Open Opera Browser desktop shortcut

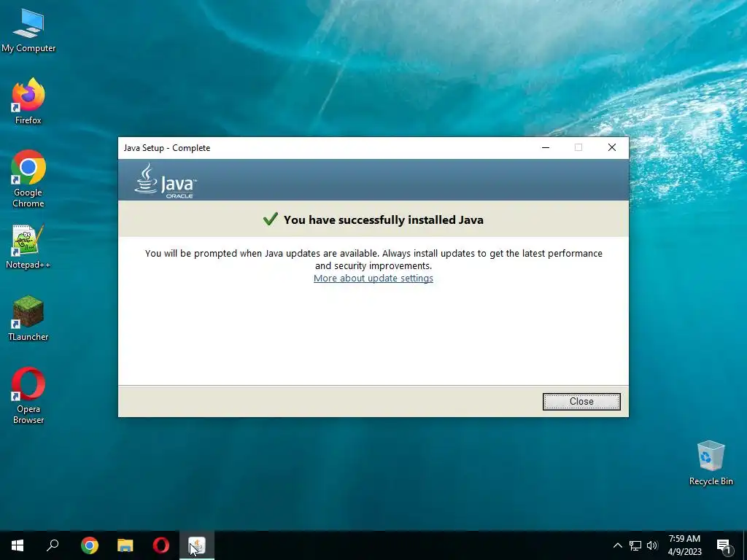28,395
